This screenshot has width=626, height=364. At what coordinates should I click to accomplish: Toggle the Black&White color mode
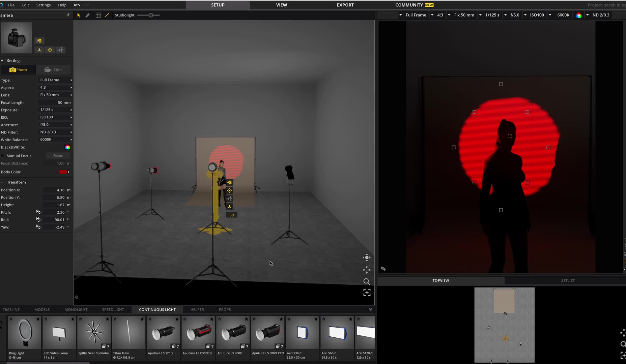pyautogui.click(x=67, y=147)
